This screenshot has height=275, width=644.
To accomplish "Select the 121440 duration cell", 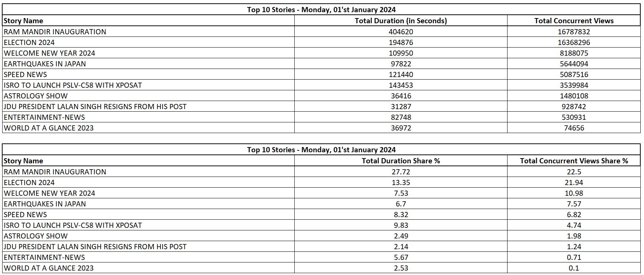I will pyautogui.click(x=401, y=74).
